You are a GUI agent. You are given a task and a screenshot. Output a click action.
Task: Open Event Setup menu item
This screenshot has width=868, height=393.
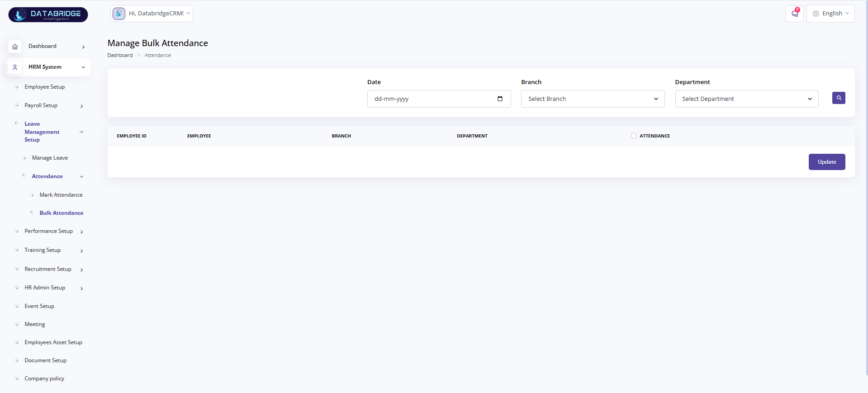click(39, 306)
